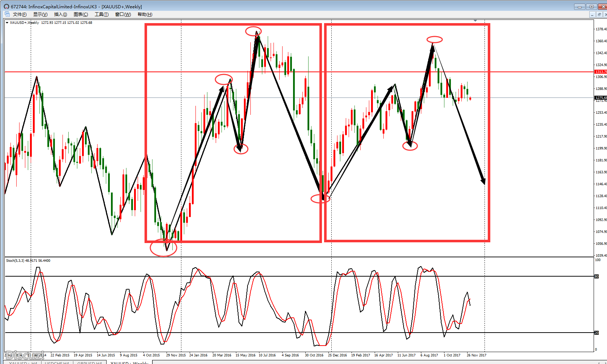Click the 1 Oct 2017 date label
Screen dimensions: 607x364
pos(452,355)
